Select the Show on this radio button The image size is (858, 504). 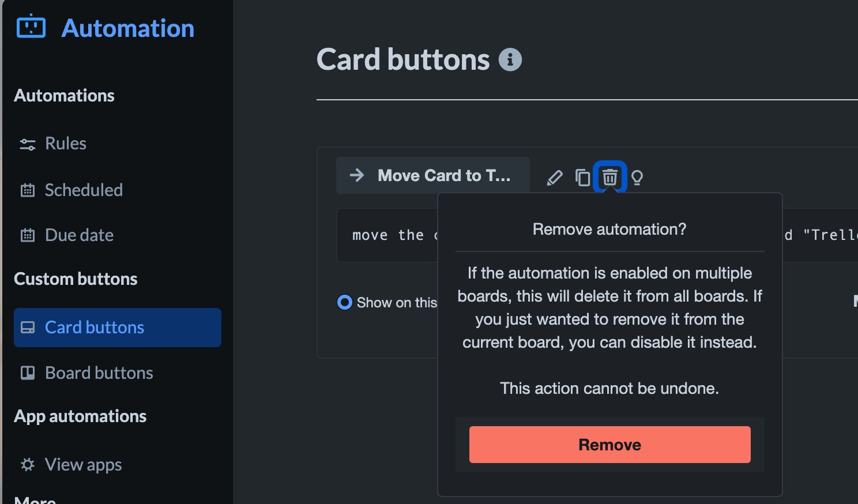click(x=344, y=302)
